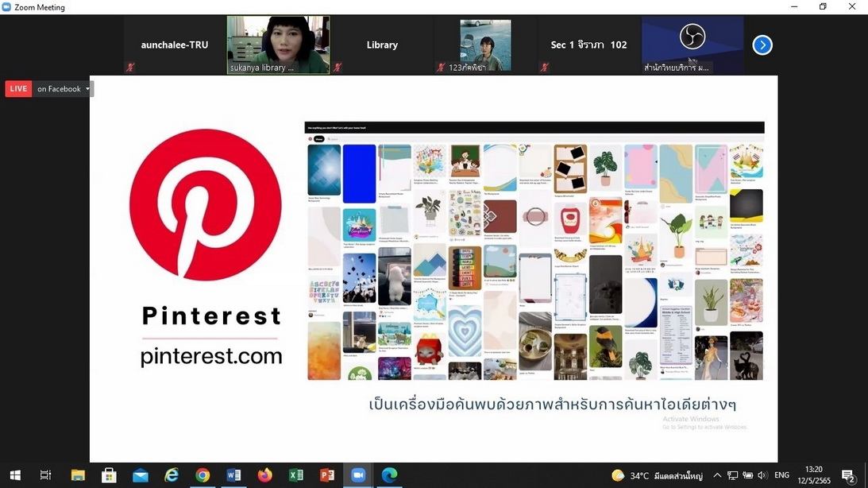Click muted mic icon on Library tile
This screenshot has height=488, width=868.
tap(338, 68)
